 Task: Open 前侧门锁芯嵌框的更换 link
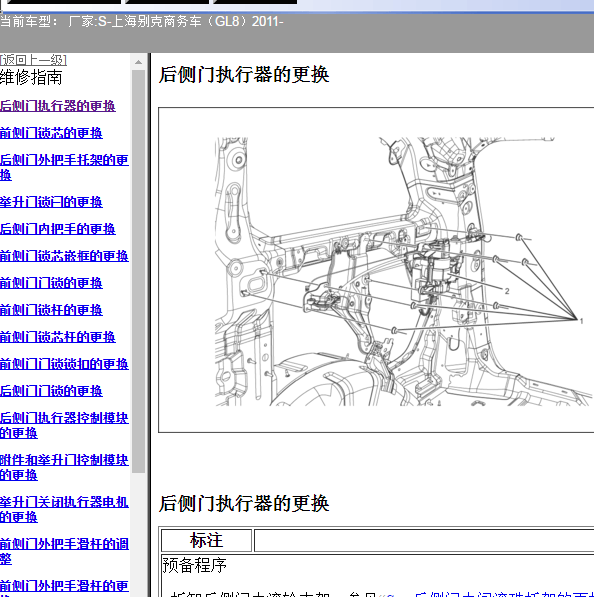tap(64, 256)
